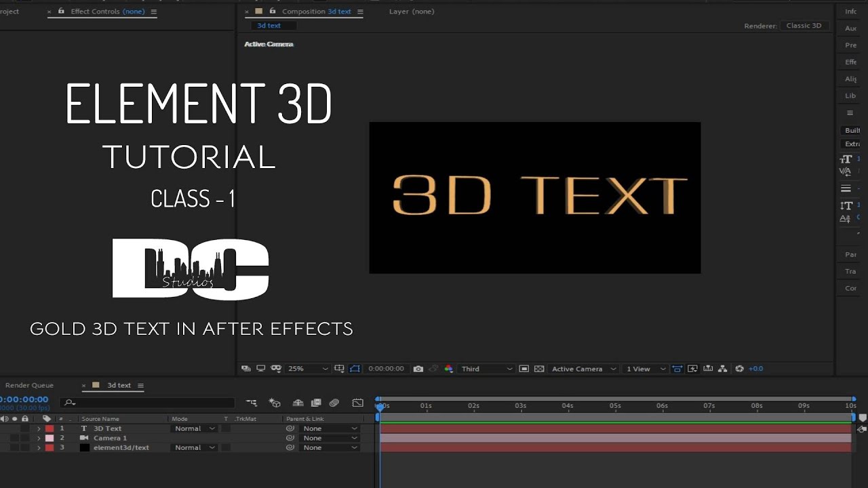
Task: Toggle the Solo column header in timeline
Action: [15, 419]
